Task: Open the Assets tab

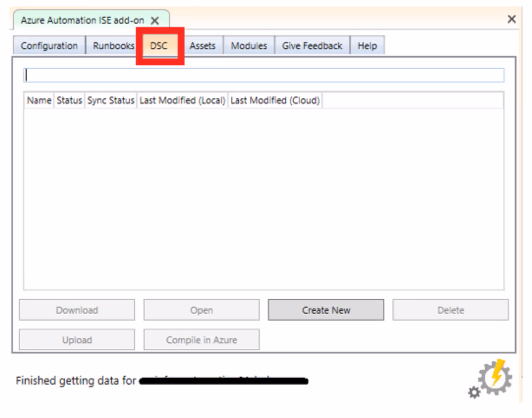Action: click(x=203, y=46)
